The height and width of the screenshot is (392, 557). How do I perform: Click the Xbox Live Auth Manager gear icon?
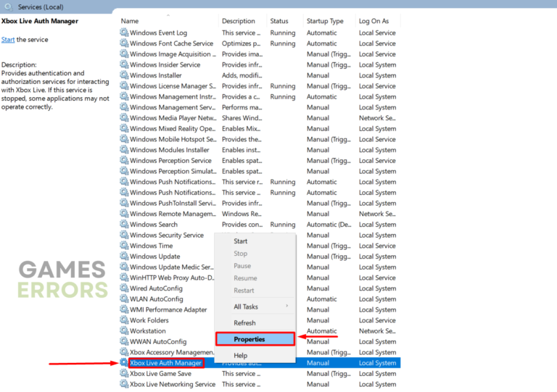click(x=124, y=363)
